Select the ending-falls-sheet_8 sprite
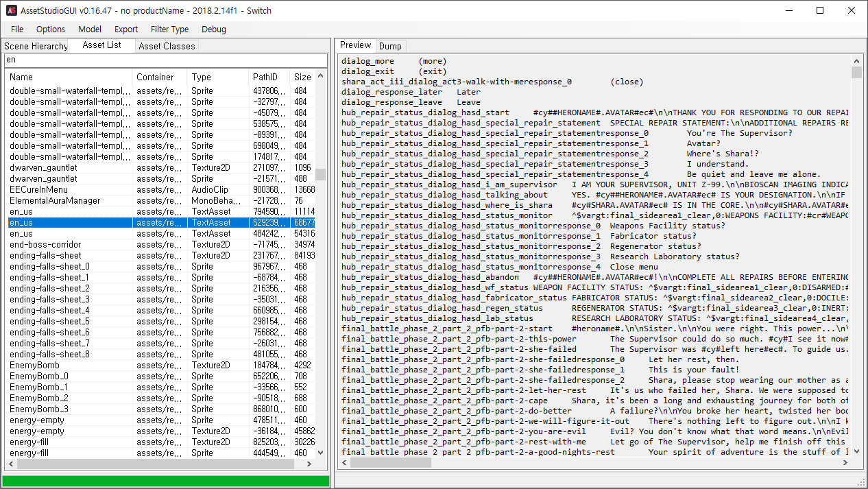This screenshot has height=489, width=868. pos(160,354)
